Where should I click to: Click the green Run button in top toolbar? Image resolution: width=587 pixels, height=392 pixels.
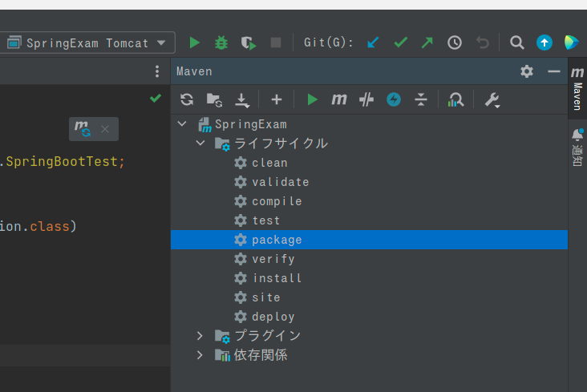(x=194, y=42)
